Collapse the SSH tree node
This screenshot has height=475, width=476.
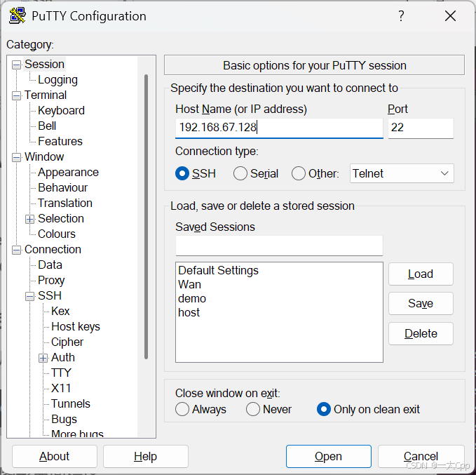[29, 296]
